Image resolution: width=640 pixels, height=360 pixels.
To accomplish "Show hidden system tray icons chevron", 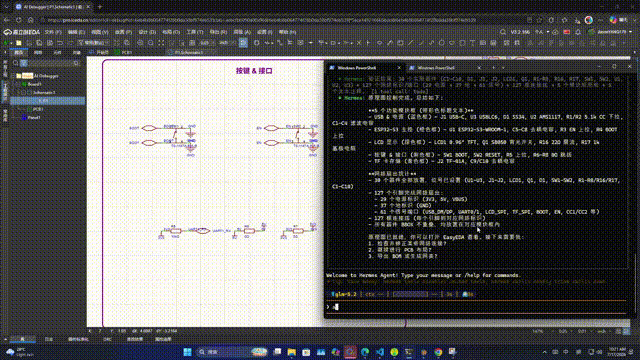I will click(544, 352).
